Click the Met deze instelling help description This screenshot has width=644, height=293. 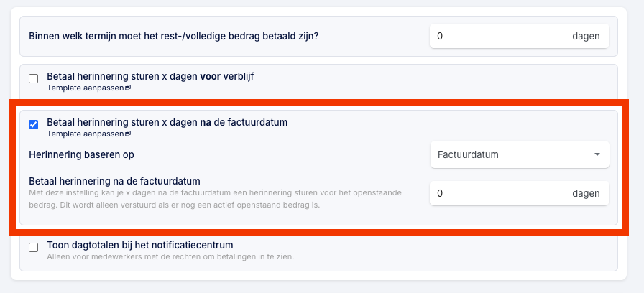pyautogui.click(x=215, y=199)
